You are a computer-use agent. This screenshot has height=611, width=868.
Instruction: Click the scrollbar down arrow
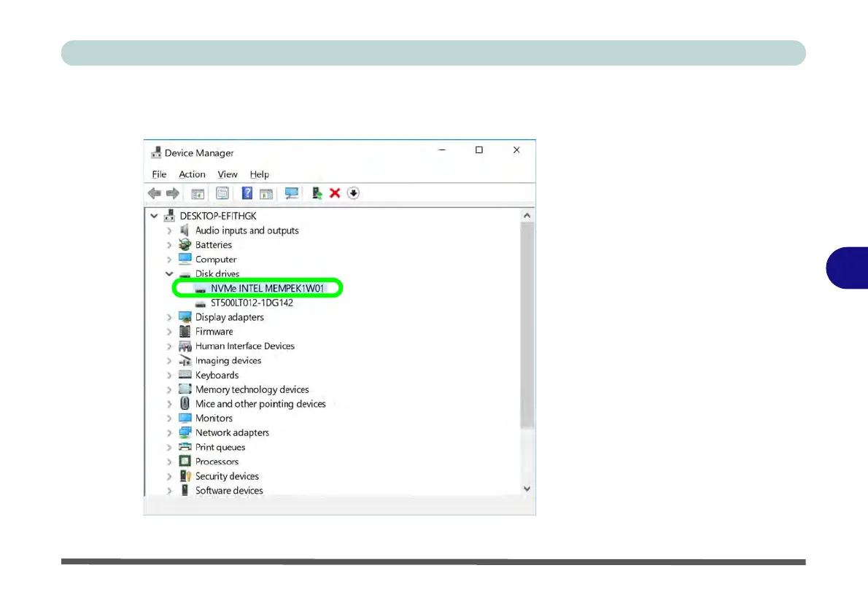[527, 489]
